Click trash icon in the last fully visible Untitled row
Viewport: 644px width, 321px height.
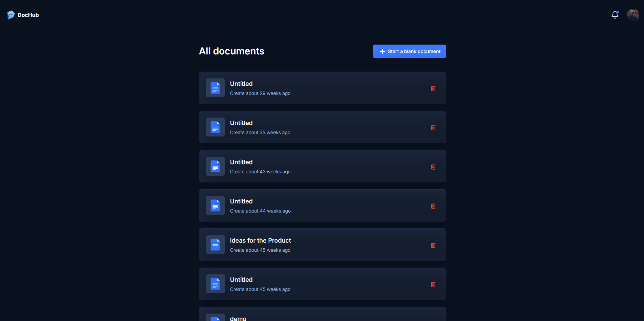point(433,285)
